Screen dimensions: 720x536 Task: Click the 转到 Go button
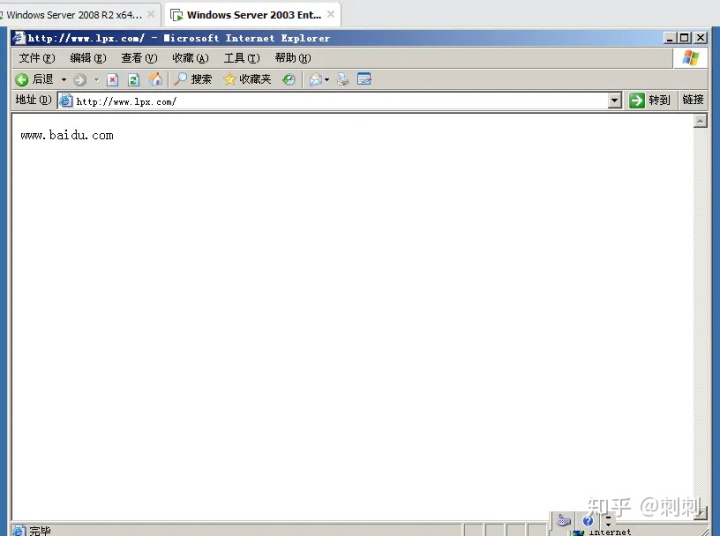[650, 100]
